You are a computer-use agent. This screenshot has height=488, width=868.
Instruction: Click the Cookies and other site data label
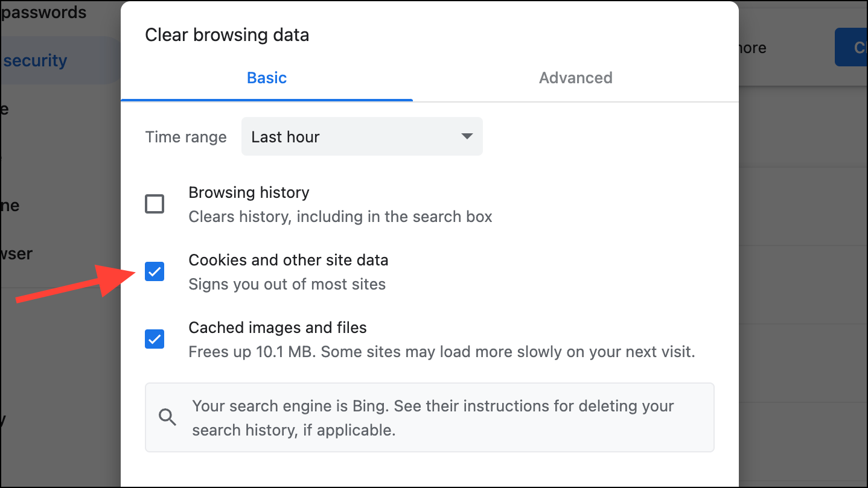click(288, 260)
